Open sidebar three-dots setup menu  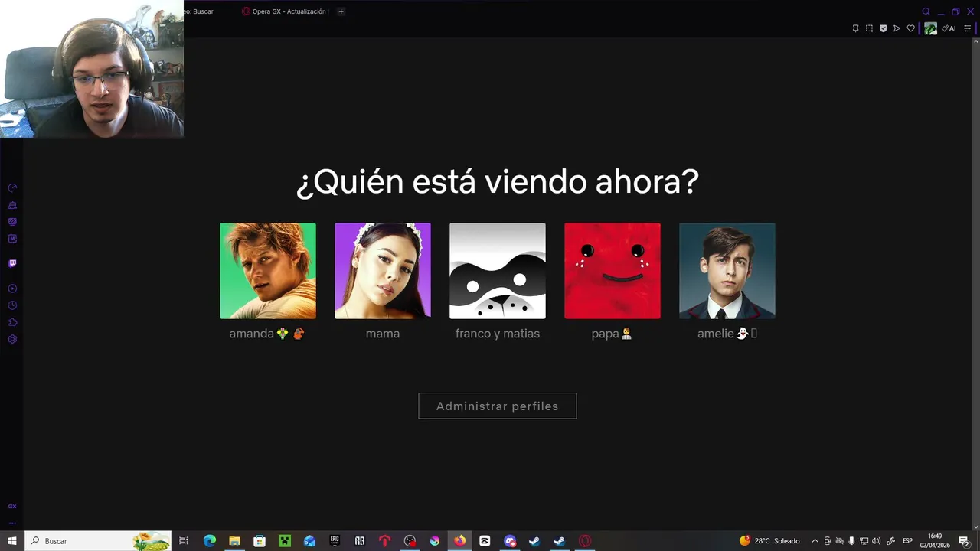coord(12,523)
